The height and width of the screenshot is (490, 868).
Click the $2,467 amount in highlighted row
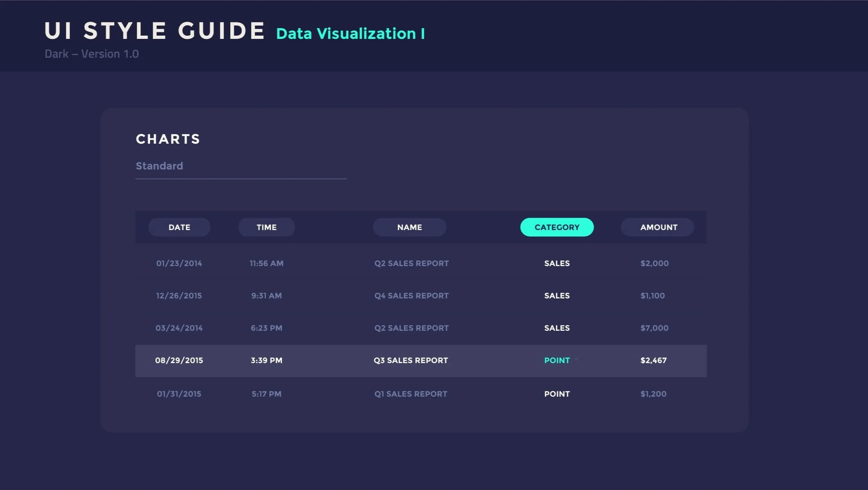click(x=653, y=360)
